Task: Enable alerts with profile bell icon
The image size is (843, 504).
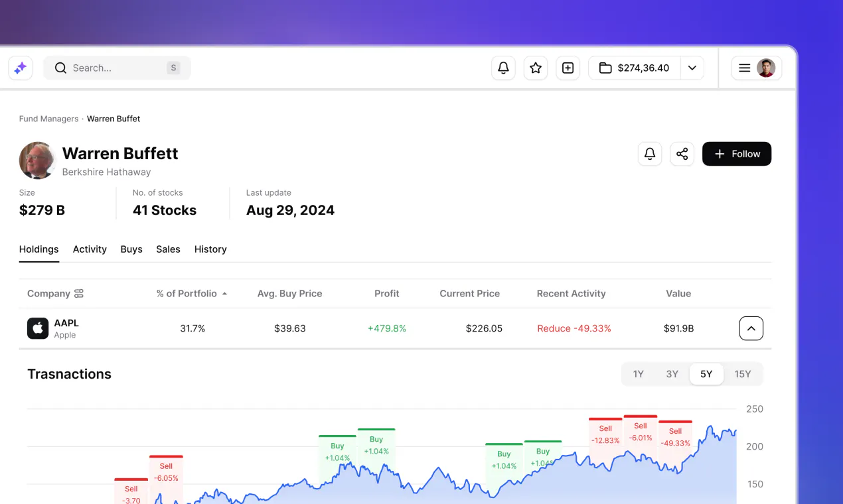Action: point(650,154)
